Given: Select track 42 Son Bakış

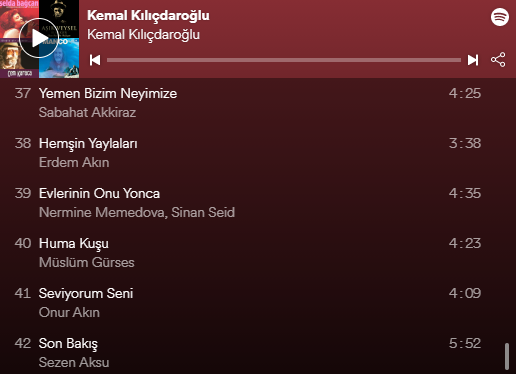Looking at the screenshot, I should click(x=248, y=353).
